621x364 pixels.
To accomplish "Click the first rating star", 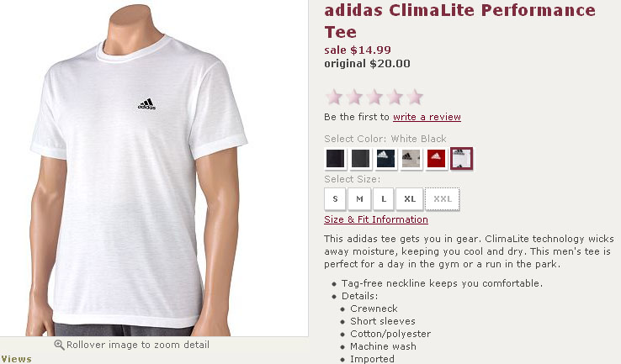I will click(334, 97).
